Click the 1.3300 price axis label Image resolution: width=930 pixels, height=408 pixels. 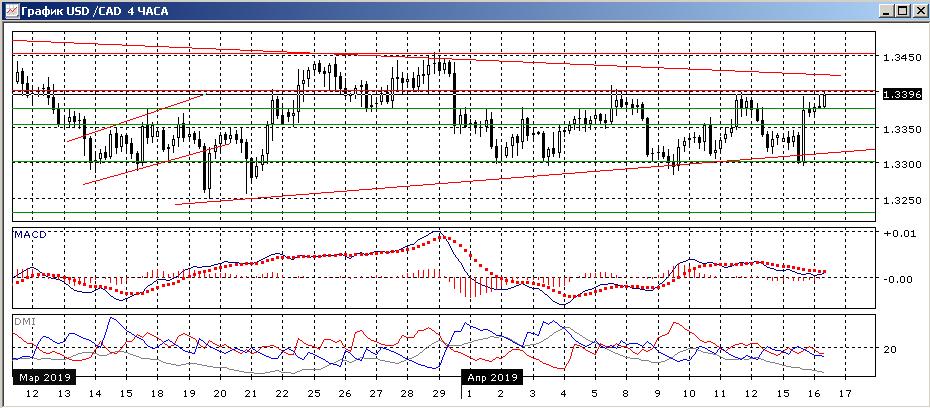pos(900,164)
